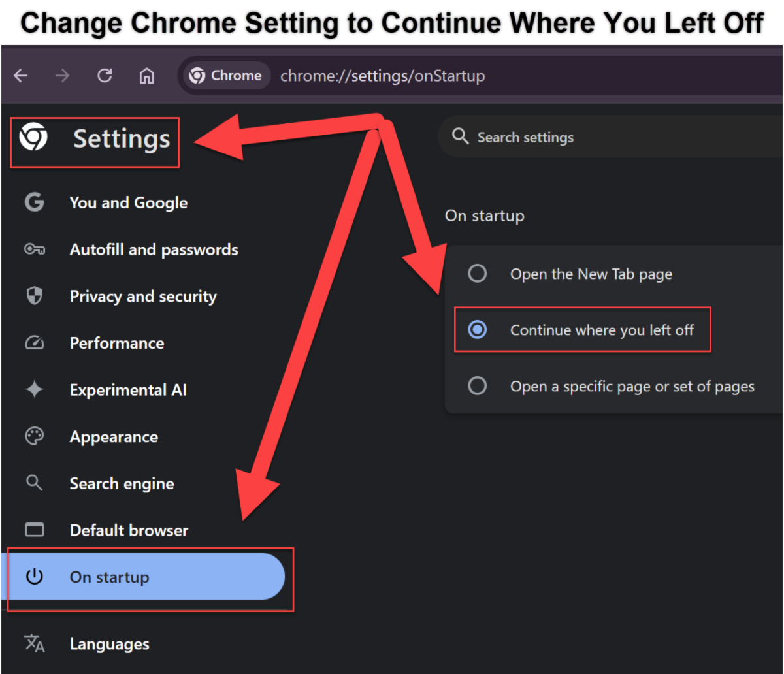Click the Performance gauge icon
Viewport: 784px width, 674px height.
[34, 343]
